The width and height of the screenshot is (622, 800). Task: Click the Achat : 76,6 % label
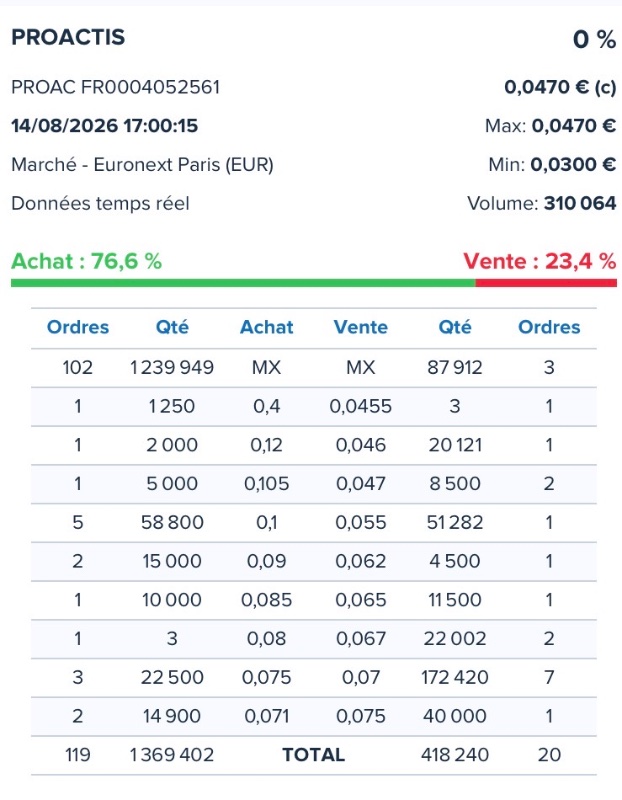click(x=86, y=261)
